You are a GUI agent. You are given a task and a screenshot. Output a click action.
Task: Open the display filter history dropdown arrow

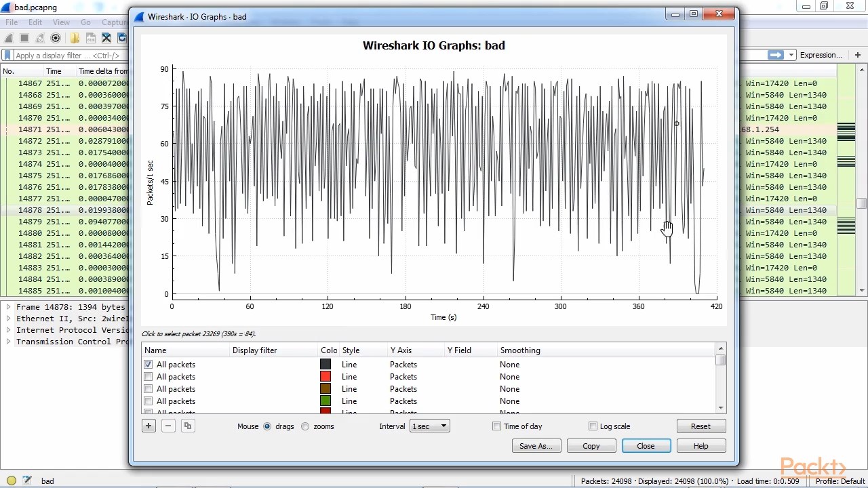791,55
